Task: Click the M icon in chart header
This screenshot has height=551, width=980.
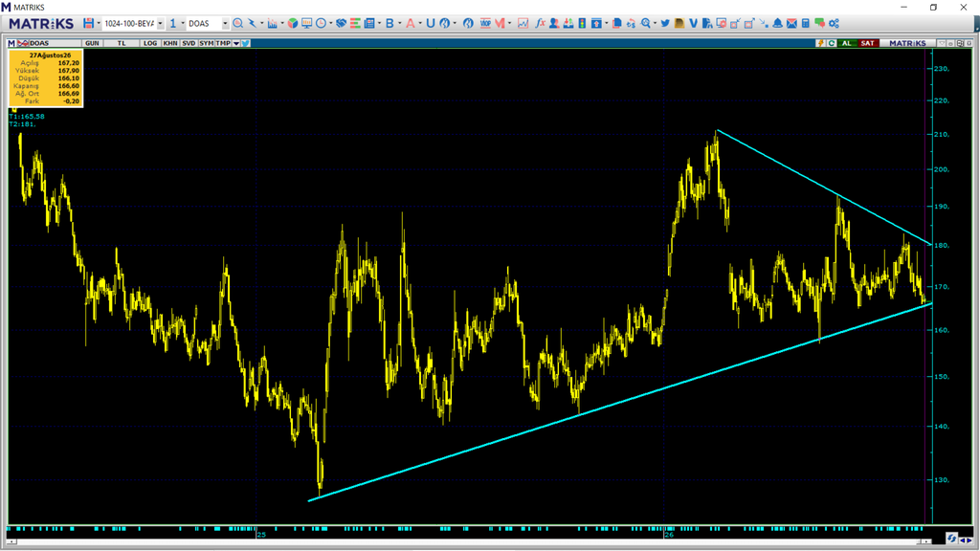Action: click(11, 43)
